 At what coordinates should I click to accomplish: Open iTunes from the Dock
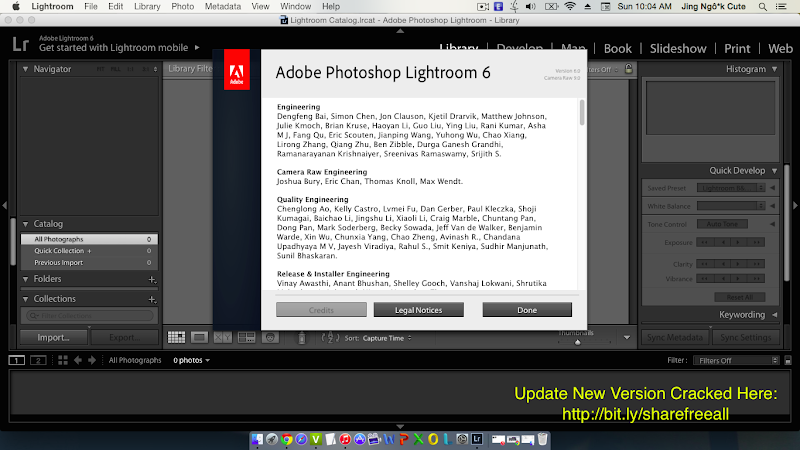(345, 439)
